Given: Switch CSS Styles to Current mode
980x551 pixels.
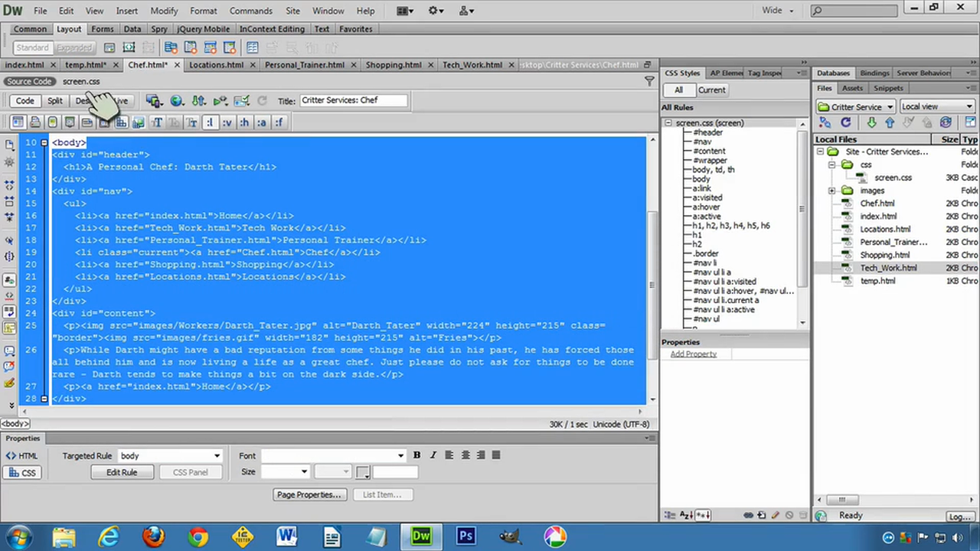Looking at the screenshot, I should click(711, 90).
